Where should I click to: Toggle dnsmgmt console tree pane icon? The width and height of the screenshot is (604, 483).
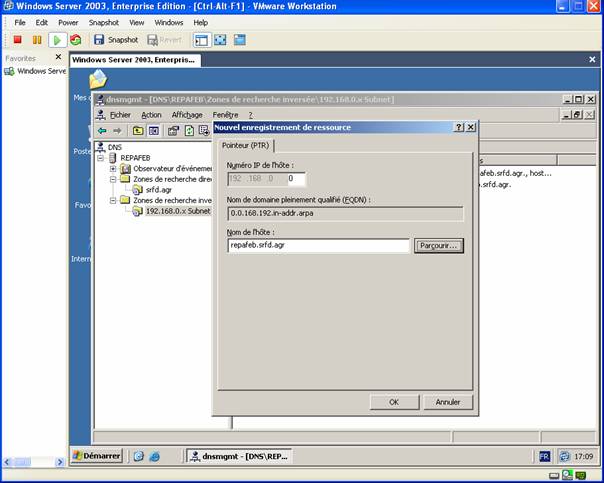(154, 131)
